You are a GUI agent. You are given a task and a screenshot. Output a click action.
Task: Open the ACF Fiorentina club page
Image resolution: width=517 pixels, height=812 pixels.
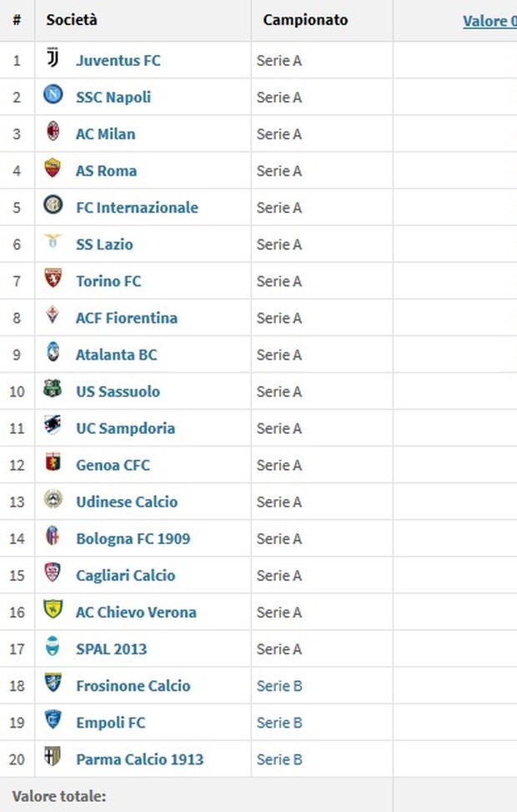[x=126, y=318]
